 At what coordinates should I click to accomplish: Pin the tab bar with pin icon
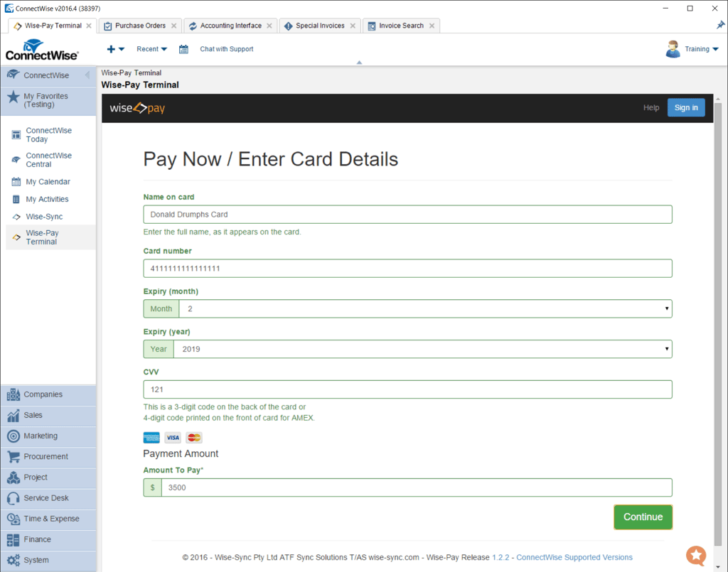(720, 25)
